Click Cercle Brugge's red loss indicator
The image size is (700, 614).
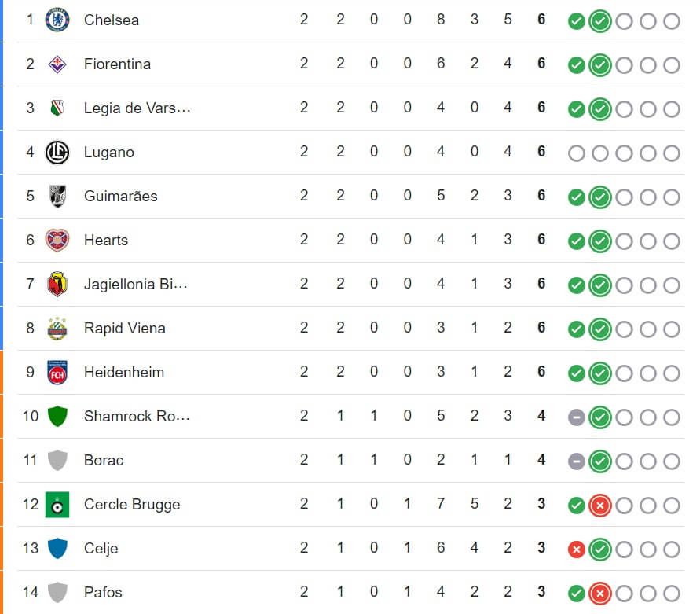pos(599,505)
